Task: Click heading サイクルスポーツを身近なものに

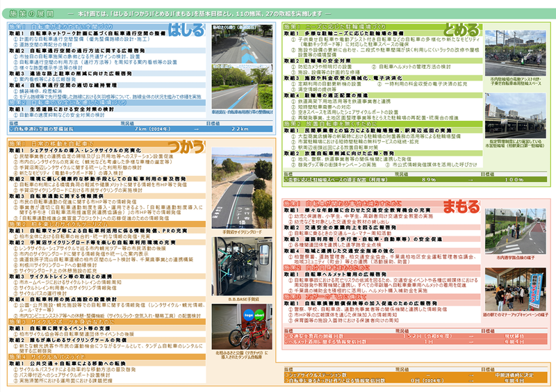Action: [x=73, y=322]
